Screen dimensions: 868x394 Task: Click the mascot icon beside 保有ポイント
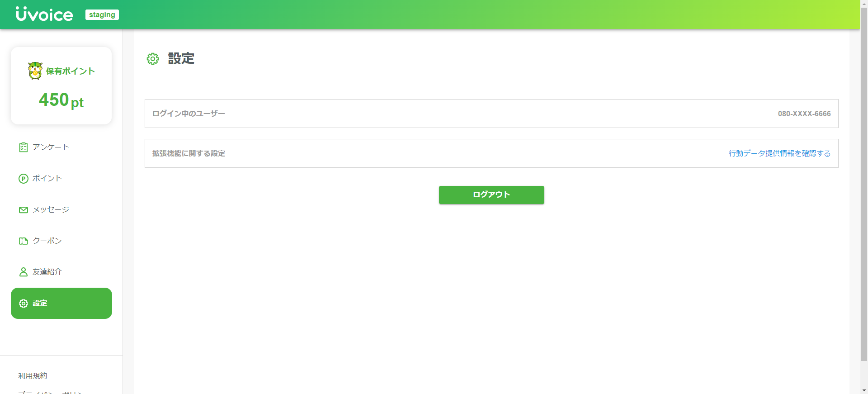point(35,71)
